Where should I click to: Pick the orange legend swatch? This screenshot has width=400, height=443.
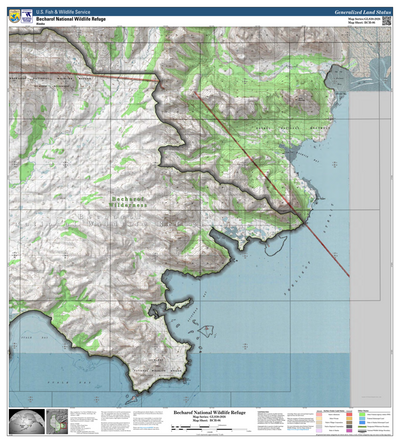coord(349,418)
